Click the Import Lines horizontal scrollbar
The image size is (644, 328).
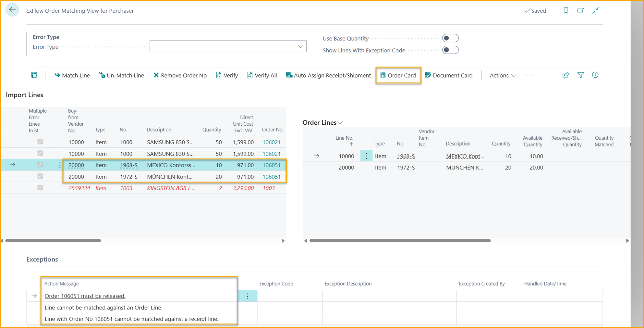pyautogui.click(x=53, y=241)
